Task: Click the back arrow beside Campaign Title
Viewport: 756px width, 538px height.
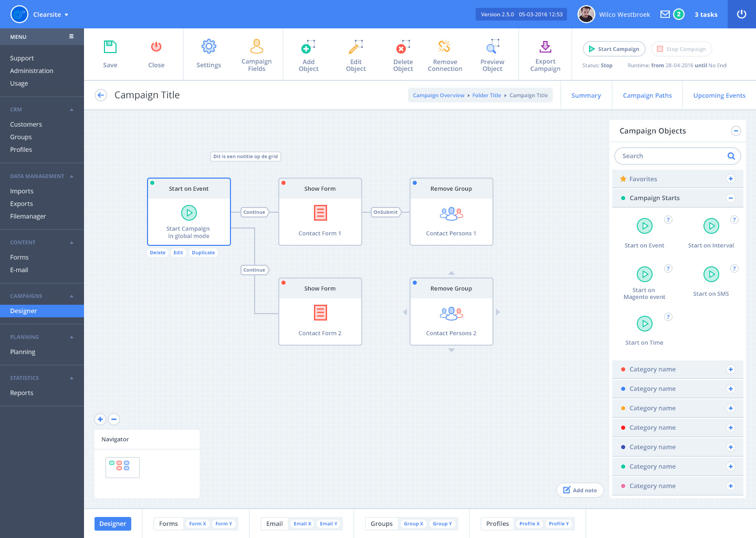Action: pyautogui.click(x=101, y=95)
